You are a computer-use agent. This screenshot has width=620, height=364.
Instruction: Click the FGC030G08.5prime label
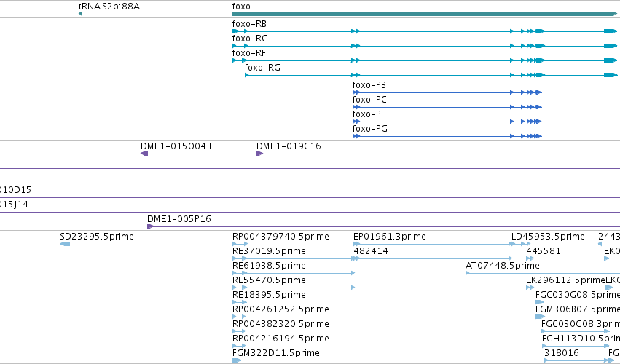(578, 295)
